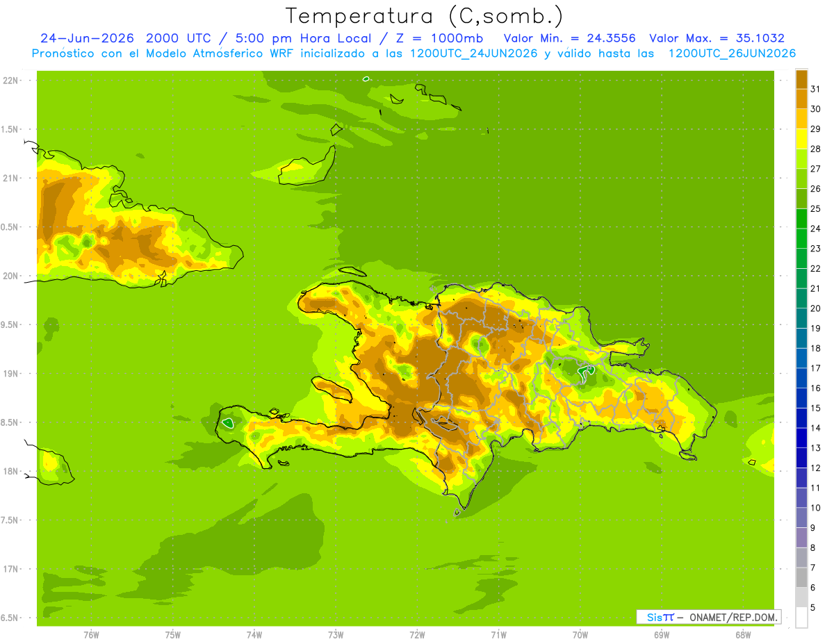Click "1200UTC_26JUN2026" valid-until time text

click(732, 53)
